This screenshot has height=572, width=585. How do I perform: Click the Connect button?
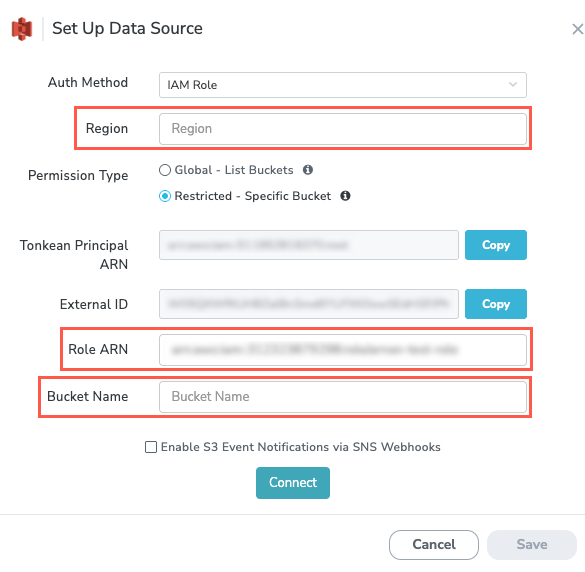point(292,482)
